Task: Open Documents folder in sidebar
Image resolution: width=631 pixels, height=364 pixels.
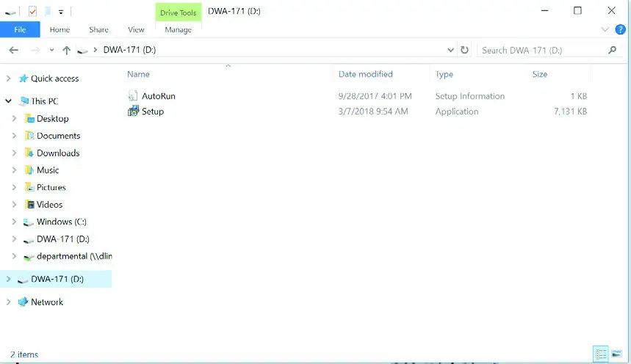Action: pos(58,136)
